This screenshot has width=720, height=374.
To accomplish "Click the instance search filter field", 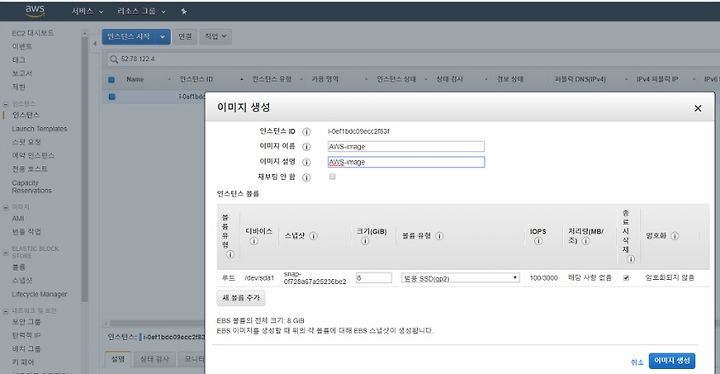I will point(413,59).
